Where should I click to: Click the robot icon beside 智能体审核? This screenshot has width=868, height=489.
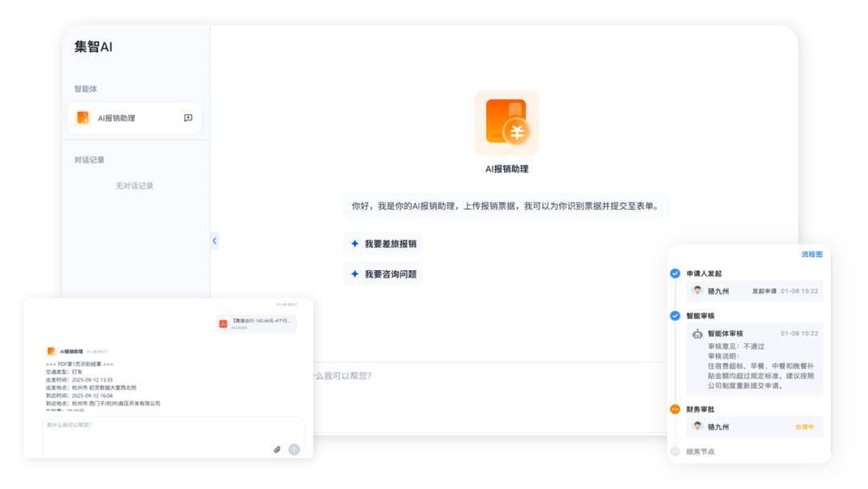(x=698, y=334)
